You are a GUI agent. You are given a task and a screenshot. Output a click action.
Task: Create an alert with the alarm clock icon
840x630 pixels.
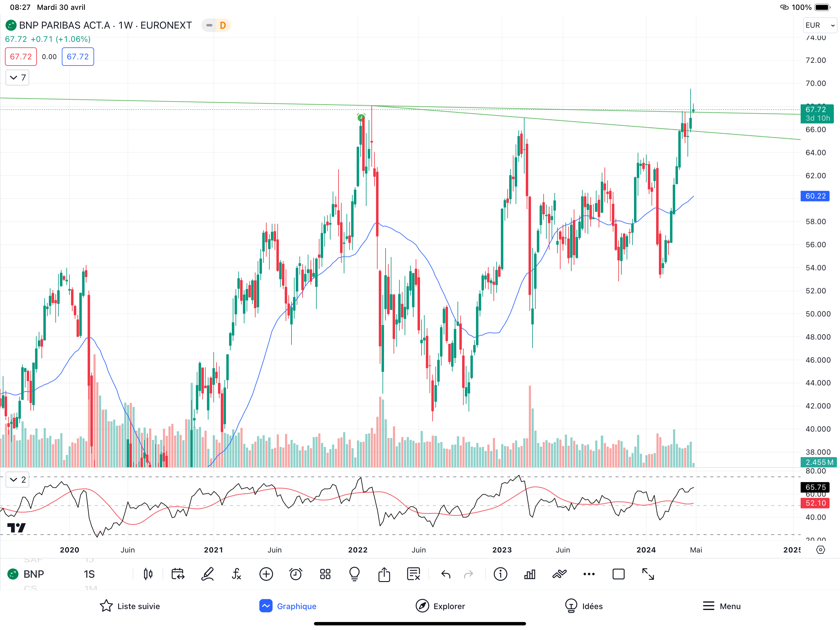[295, 574]
